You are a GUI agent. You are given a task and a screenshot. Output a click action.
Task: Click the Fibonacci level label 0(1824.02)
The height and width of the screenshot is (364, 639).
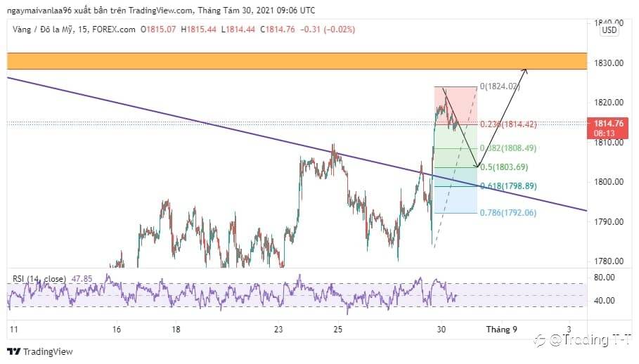500,86
